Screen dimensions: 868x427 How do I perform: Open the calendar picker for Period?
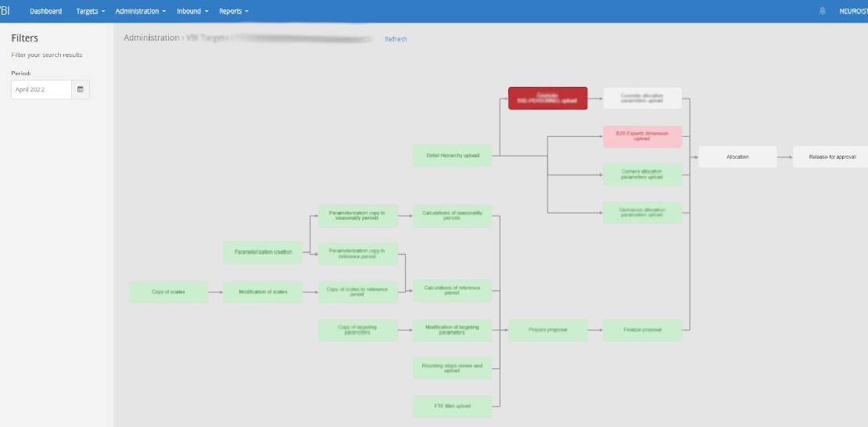point(80,90)
